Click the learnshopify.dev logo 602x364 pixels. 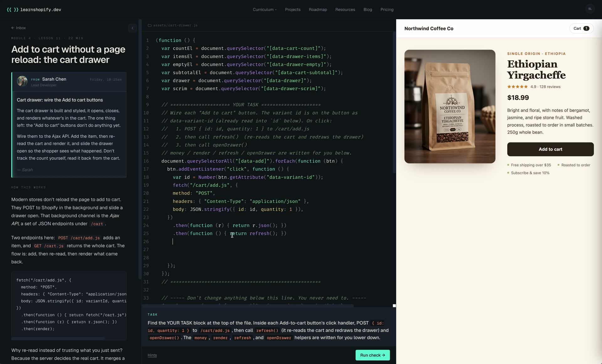coord(34,9)
